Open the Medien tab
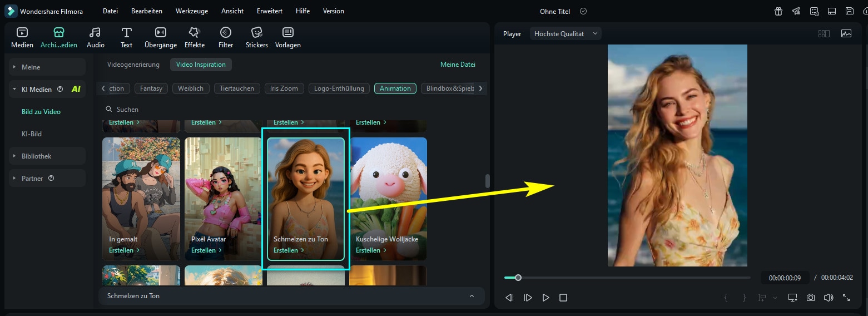868x316 pixels. click(x=22, y=38)
